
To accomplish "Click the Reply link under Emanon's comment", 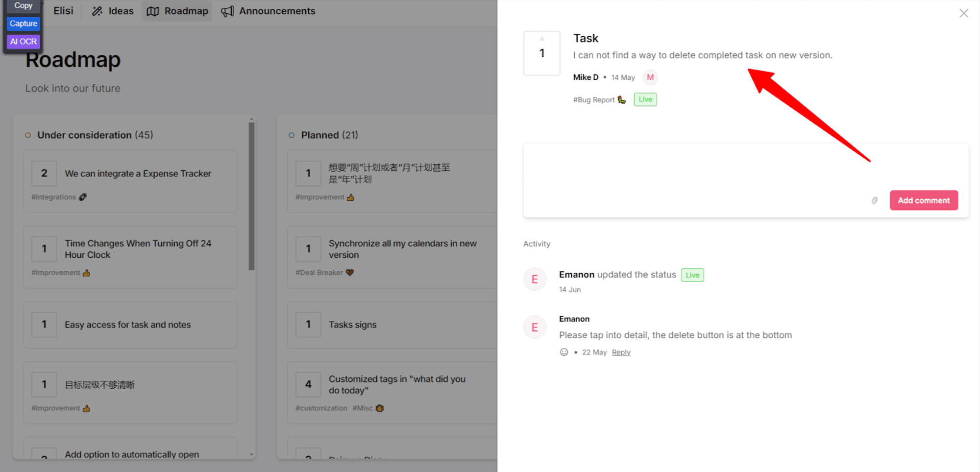I will point(621,352).
